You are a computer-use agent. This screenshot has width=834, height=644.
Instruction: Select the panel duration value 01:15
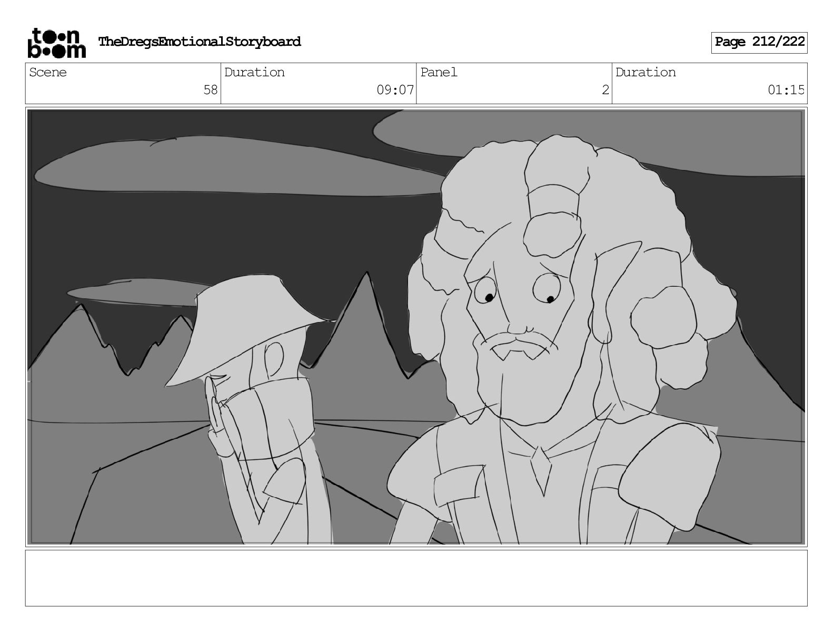click(786, 90)
